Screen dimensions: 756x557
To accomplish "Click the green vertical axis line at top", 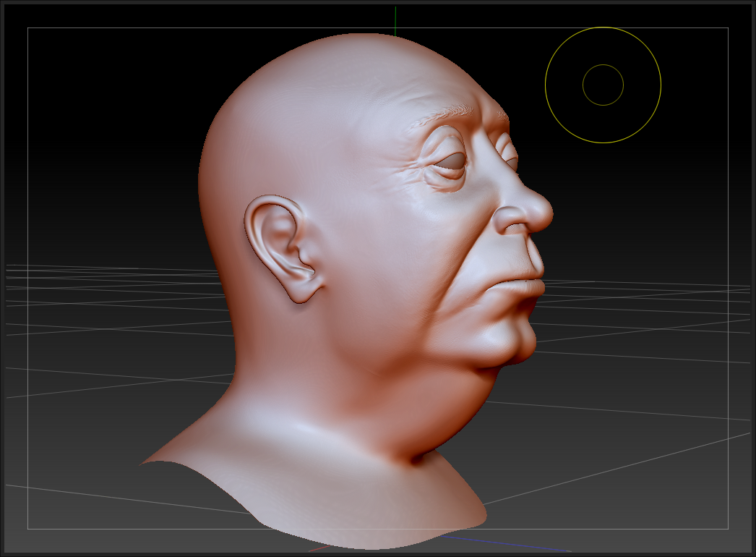I will pyautogui.click(x=395, y=20).
